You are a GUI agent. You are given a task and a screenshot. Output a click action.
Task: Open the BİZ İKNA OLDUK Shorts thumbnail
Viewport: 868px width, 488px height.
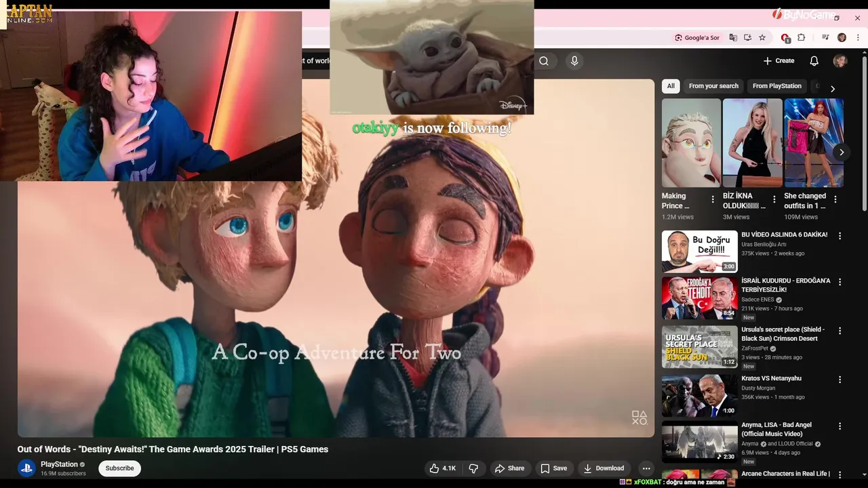pyautogui.click(x=753, y=143)
